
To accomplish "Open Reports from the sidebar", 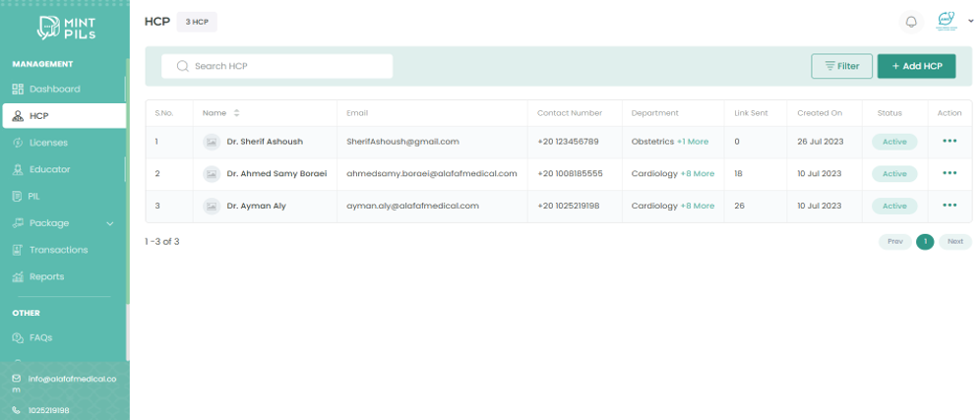I will [x=46, y=276].
